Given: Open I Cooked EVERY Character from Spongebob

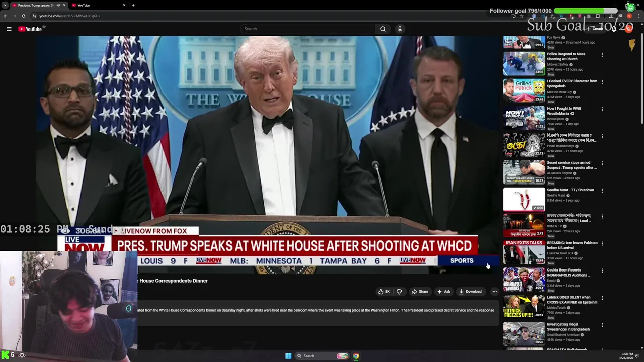Looking at the screenshot, I should coord(573,83).
